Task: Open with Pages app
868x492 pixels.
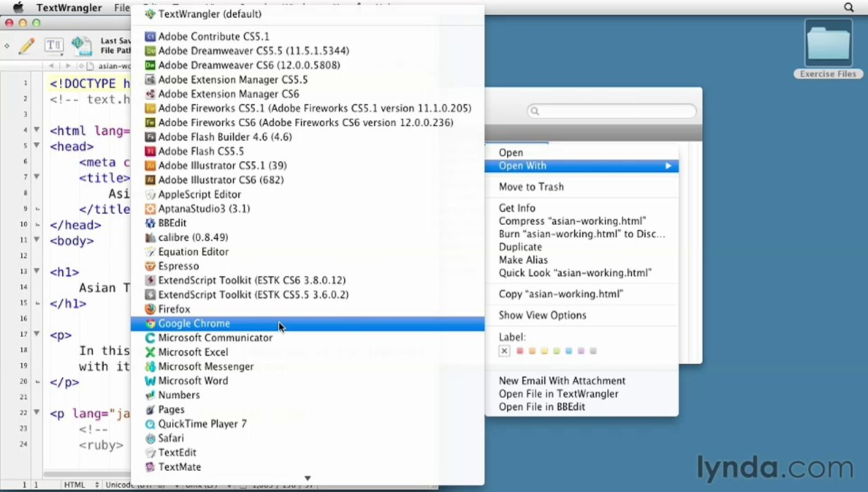Action: (307, 409)
